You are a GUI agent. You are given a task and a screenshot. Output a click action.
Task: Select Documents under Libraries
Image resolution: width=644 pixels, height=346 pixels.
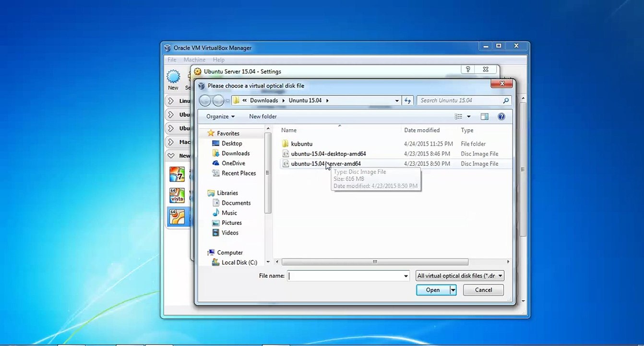point(236,203)
